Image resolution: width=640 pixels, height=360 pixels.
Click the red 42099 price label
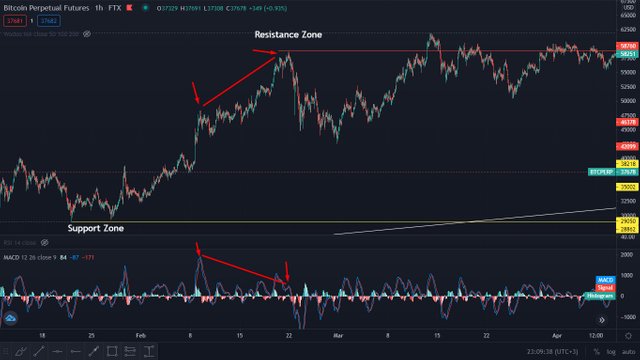click(x=628, y=147)
